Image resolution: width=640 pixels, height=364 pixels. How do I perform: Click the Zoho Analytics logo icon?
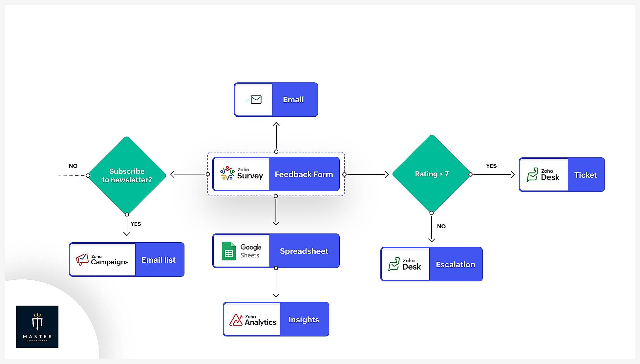[236, 320]
